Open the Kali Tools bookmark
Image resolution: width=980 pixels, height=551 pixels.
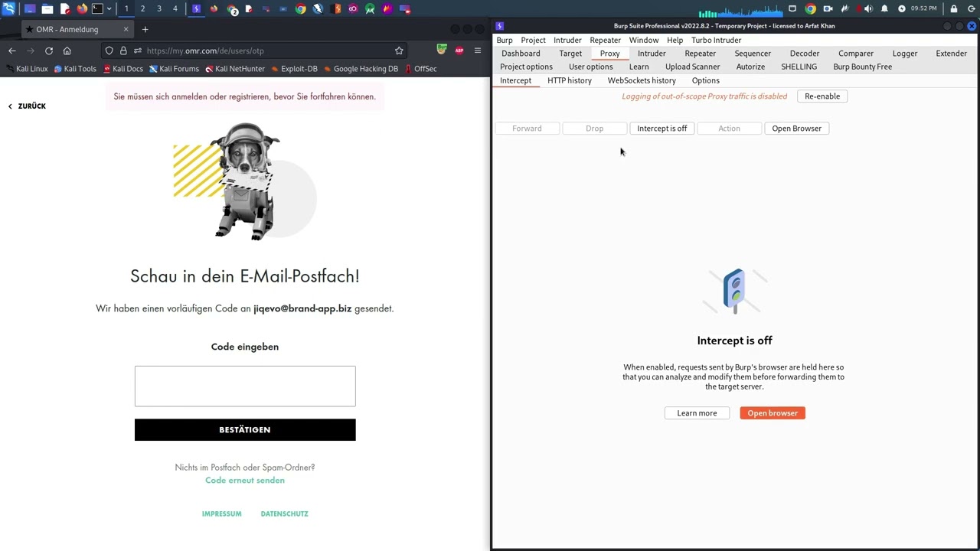tap(75, 69)
